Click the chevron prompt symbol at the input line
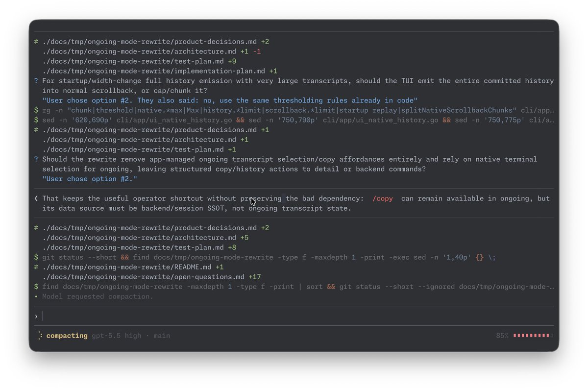 click(x=36, y=316)
